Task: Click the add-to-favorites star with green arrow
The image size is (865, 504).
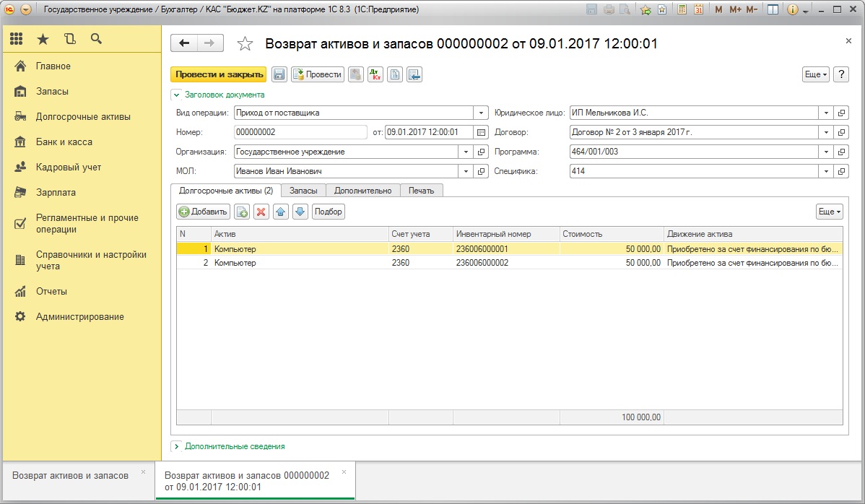Action: [x=646, y=9]
